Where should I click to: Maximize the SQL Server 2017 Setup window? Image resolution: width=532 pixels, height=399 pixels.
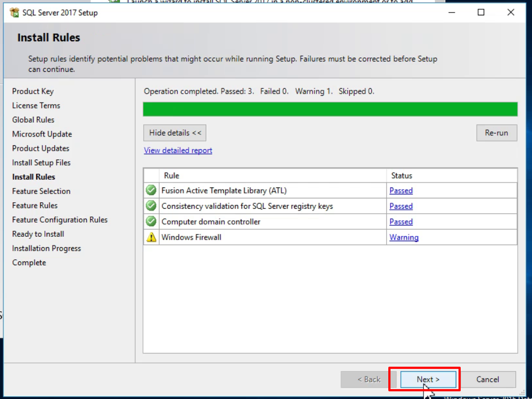(481, 13)
